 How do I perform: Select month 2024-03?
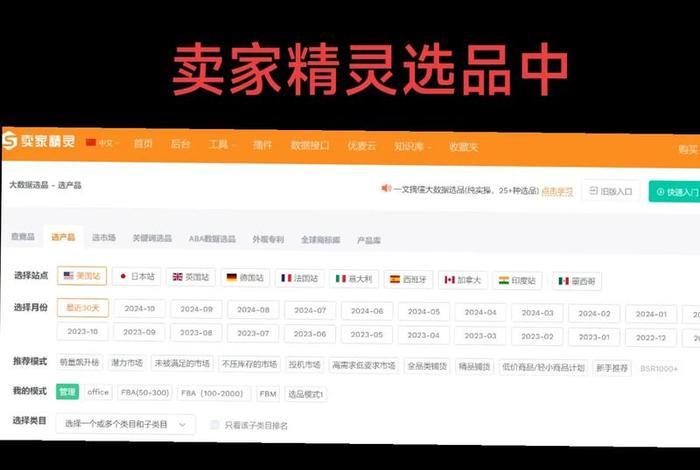tap(537, 313)
